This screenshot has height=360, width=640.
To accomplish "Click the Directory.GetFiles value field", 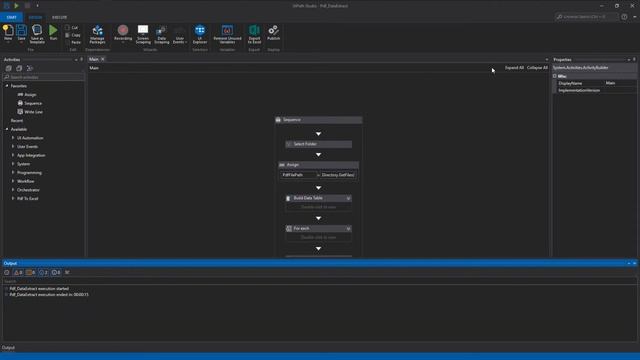I will click(338, 175).
